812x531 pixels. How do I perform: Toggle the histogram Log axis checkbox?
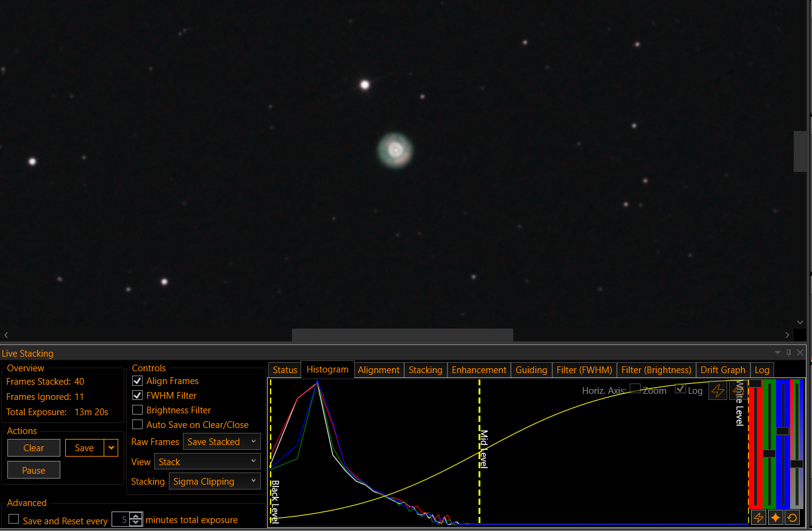coord(680,390)
